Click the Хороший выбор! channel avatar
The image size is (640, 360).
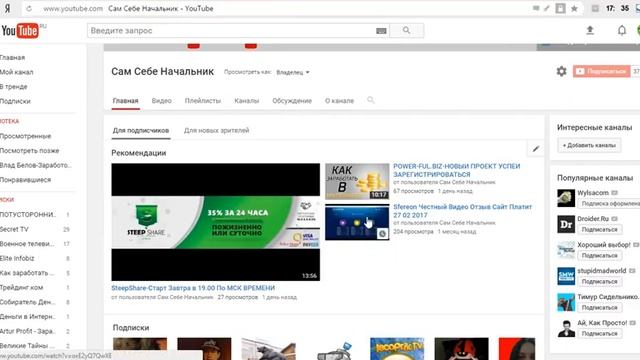(x=566, y=250)
